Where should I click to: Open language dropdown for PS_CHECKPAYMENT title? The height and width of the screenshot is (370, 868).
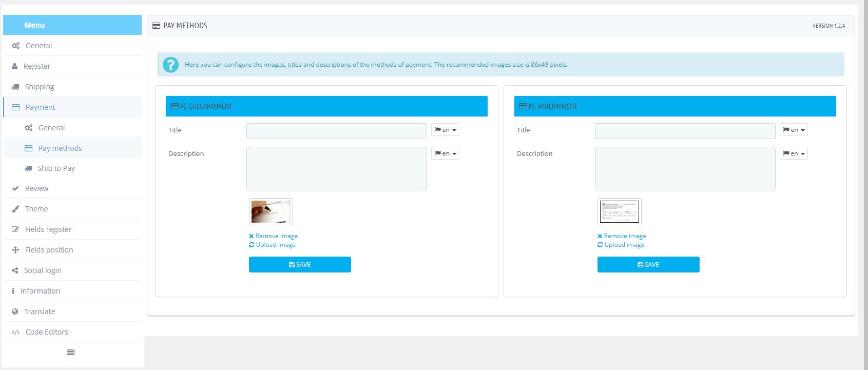coord(445,130)
